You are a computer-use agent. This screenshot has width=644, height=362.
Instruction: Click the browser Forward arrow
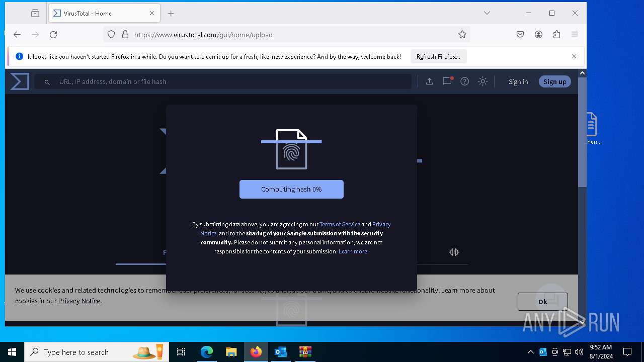[35, 34]
